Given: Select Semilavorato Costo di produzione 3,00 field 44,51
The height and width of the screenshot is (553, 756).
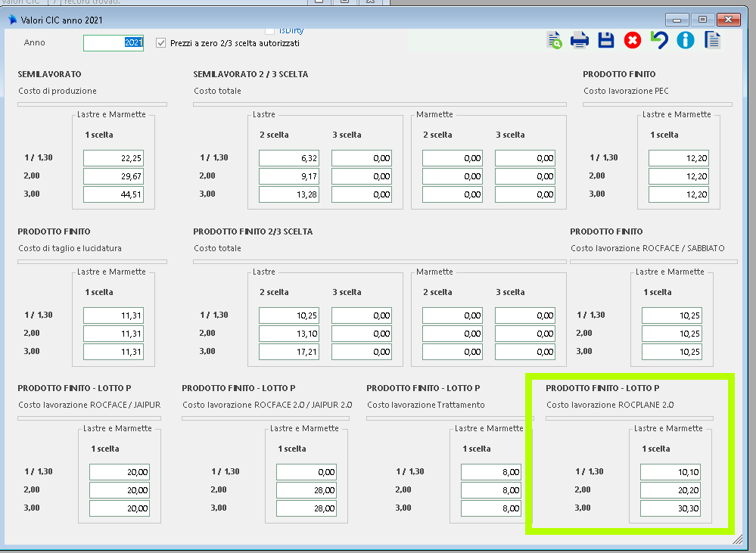Looking at the screenshot, I should tap(114, 194).
